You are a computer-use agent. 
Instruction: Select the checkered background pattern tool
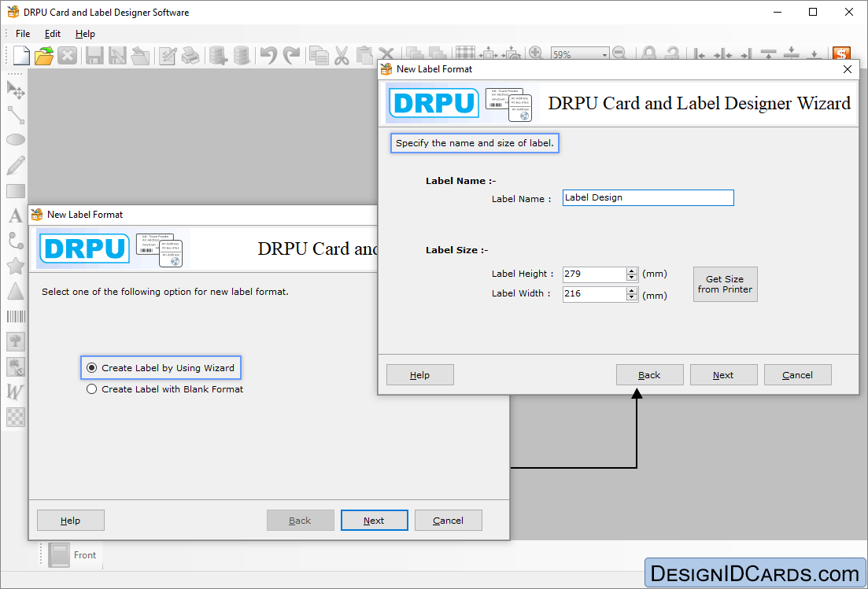[16, 417]
